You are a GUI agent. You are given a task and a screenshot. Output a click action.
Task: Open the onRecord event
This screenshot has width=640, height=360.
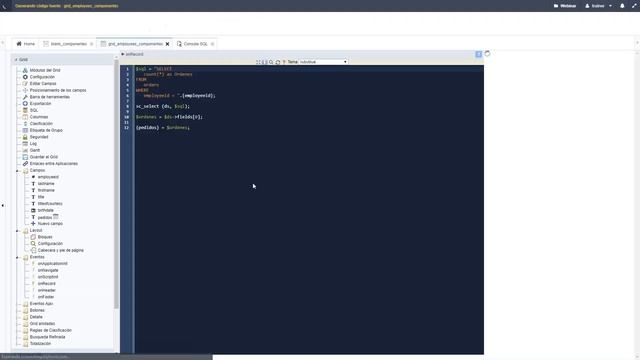47,284
